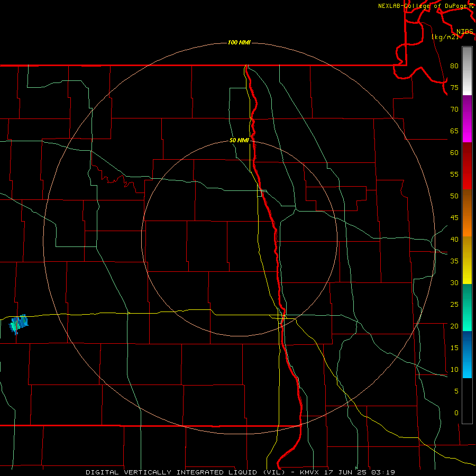Click the "NEXLAB-College of DuPage" credit text
Screen dimensions: 476x476
point(423,6)
